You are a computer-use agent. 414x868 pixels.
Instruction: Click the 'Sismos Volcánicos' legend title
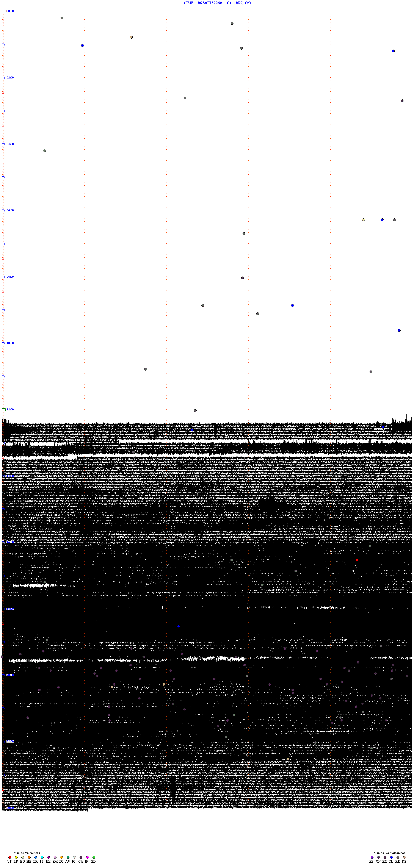[x=27, y=853]
